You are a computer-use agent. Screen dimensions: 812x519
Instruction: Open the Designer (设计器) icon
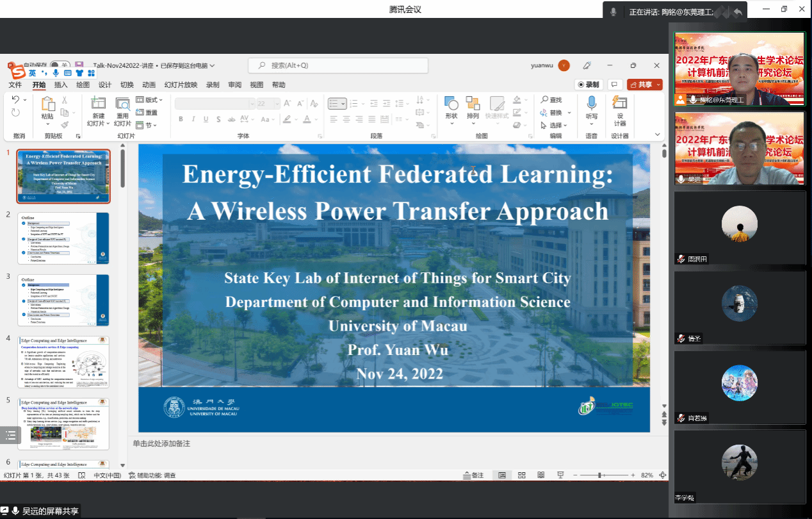point(619,104)
